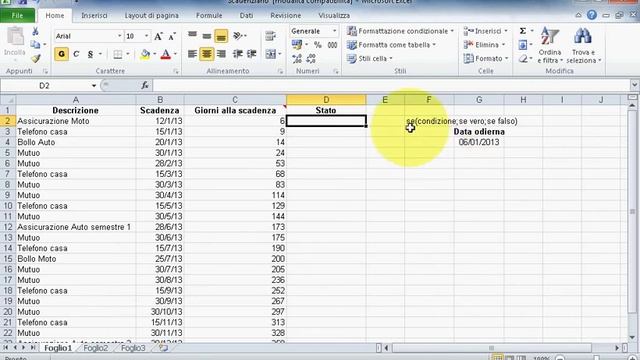
Task: Toggle bold (G) formatting
Action: coord(62,54)
